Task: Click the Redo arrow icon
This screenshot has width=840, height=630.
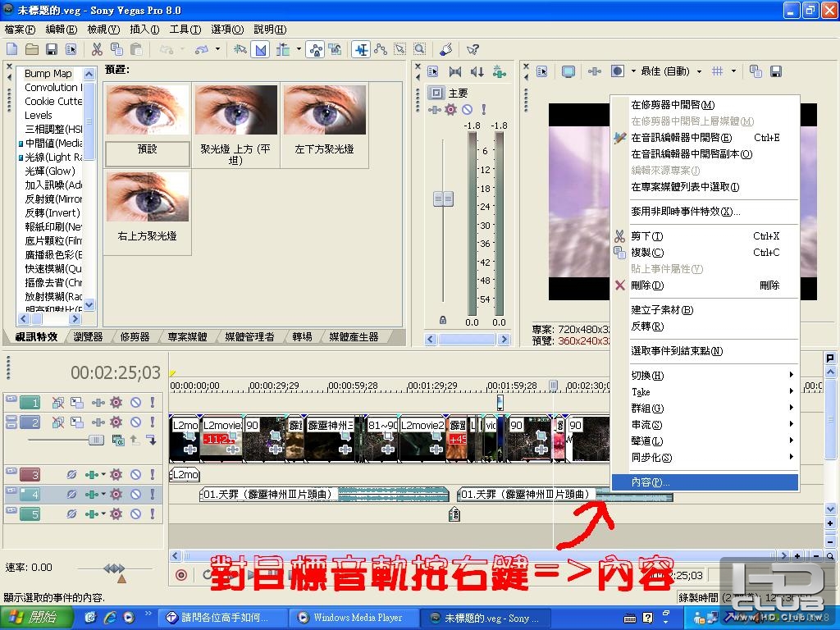Action: click(x=202, y=50)
